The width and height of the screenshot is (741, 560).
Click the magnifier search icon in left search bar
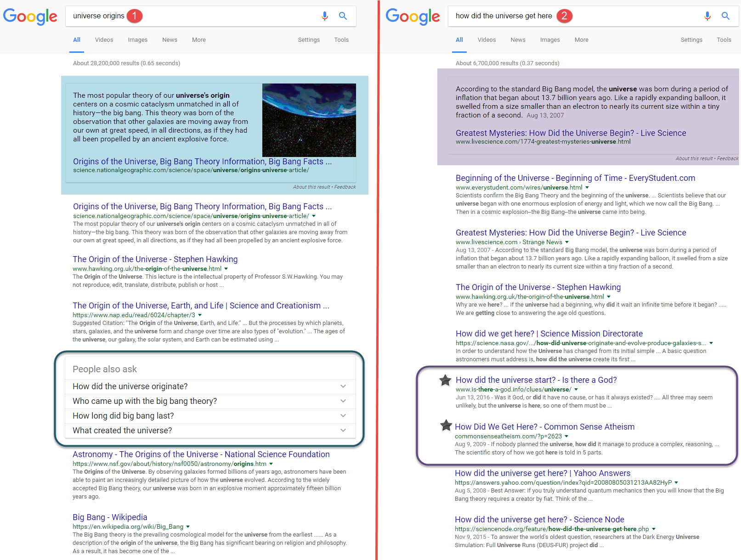[343, 16]
